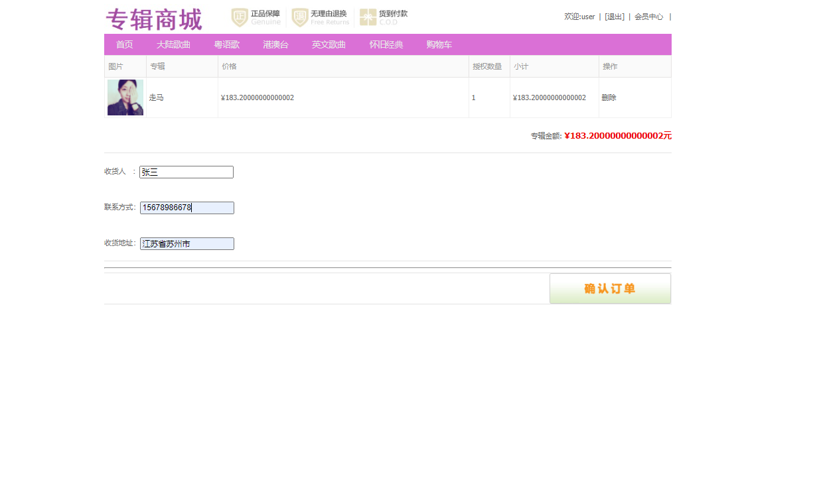Click the 退出 logout link
813x504 pixels.
point(615,17)
